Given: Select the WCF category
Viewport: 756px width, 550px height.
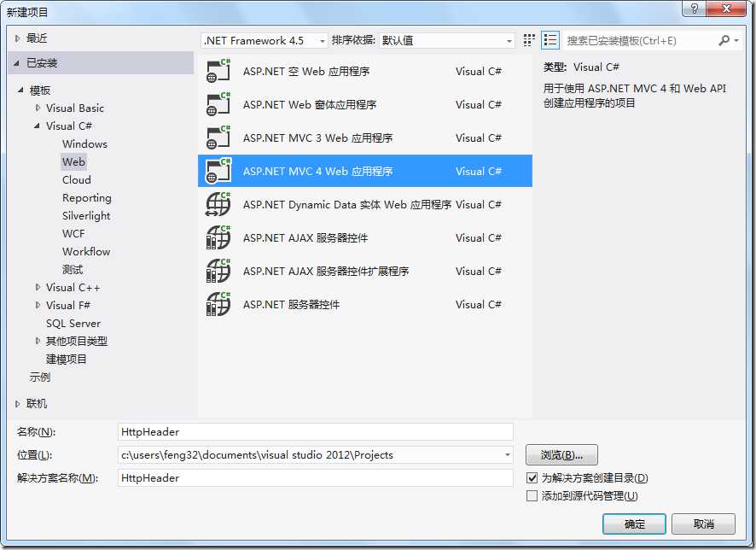Looking at the screenshot, I should coord(73,233).
